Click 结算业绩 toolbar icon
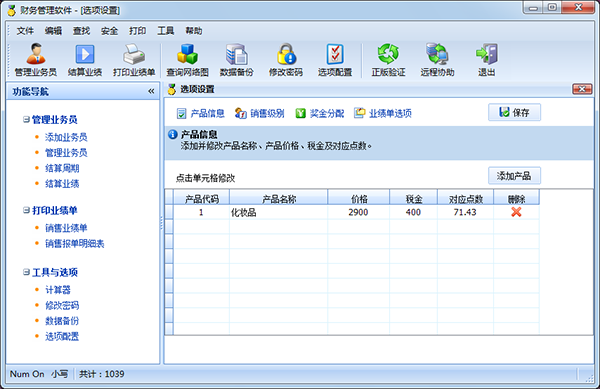This screenshot has height=389, width=600. [85, 60]
